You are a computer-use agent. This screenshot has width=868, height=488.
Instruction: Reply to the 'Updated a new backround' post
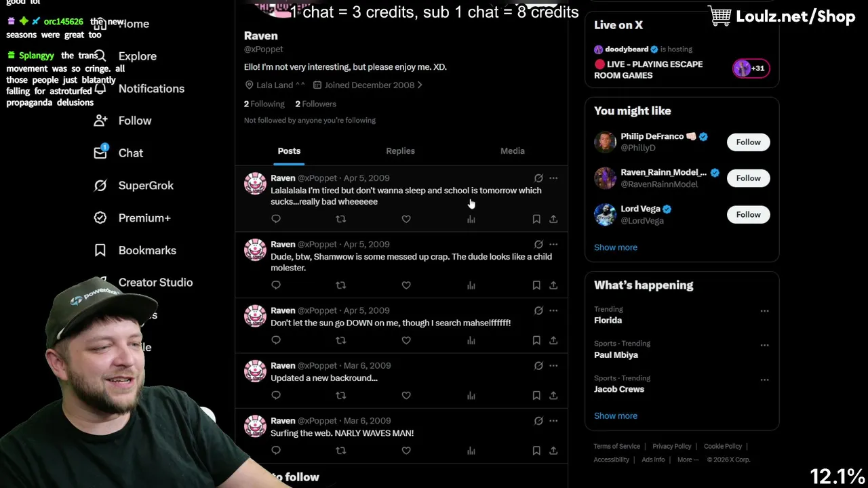[x=276, y=395]
